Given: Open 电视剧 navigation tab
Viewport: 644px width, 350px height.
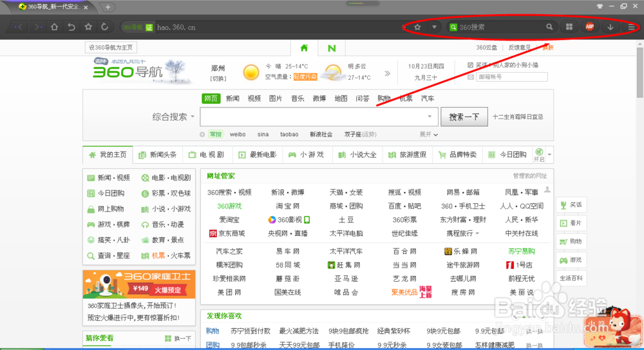Looking at the screenshot, I should click(x=207, y=155).
